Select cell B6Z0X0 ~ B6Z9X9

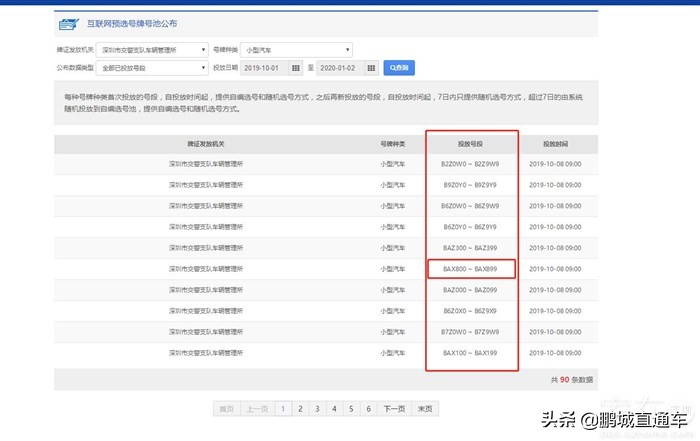(x=470, y=311)
